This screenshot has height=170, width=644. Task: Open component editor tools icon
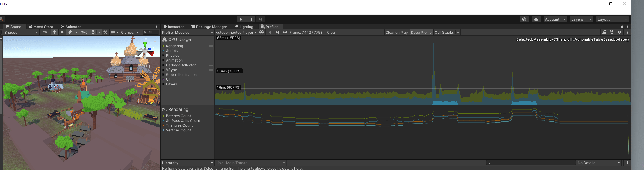coord(105,32)
